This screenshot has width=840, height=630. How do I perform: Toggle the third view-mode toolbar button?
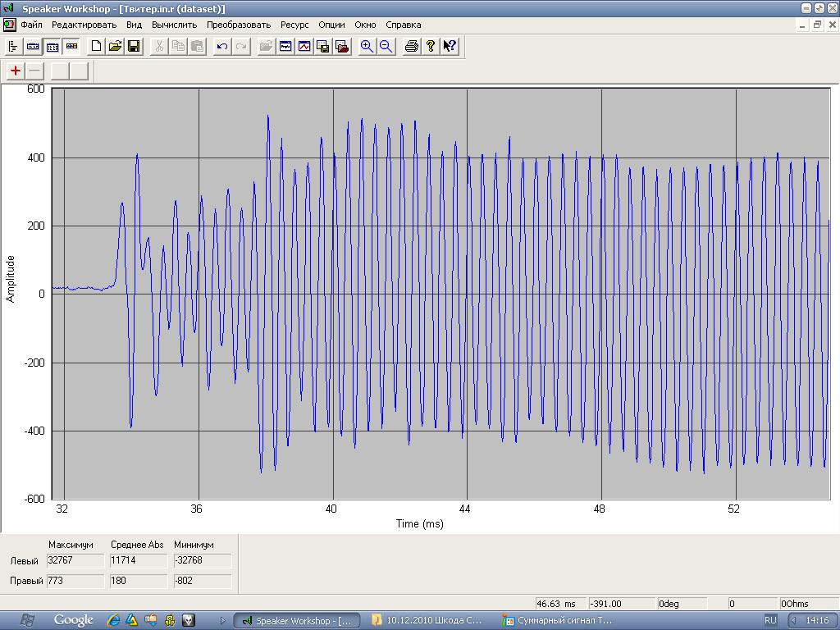point(52,46)
